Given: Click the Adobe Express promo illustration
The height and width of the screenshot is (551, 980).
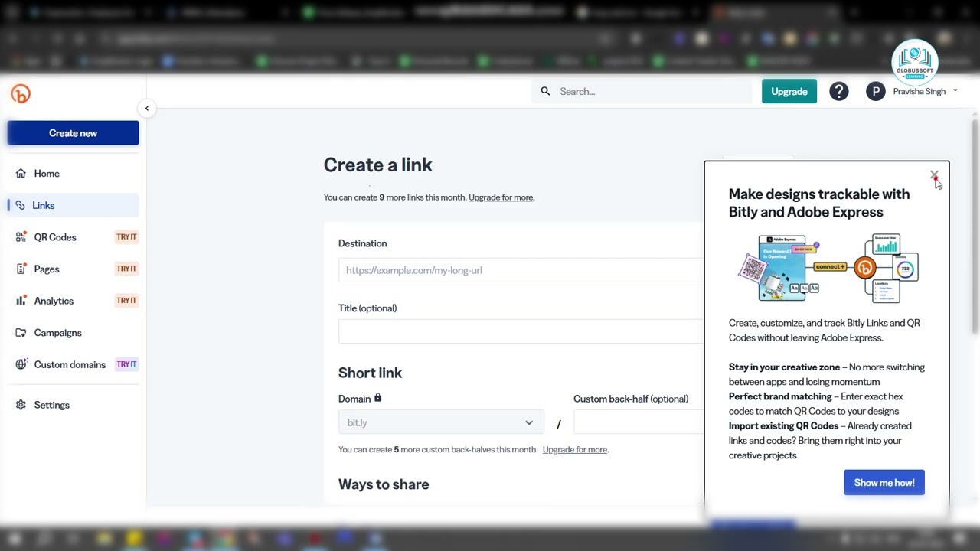Looking at the screenshot, I should tap(828, 269).
